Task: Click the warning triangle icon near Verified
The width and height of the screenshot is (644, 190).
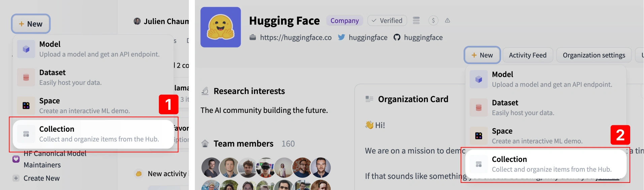Action: pyautogui.click(x=447, y=21)
